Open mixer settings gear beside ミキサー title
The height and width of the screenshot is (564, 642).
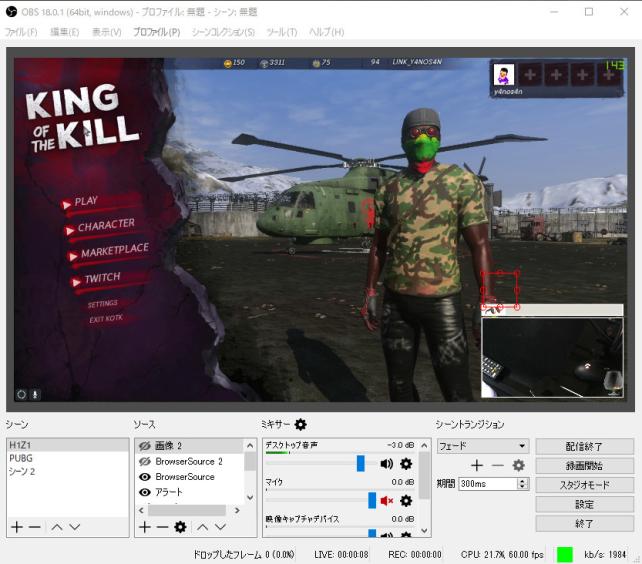tap(300, 425)
